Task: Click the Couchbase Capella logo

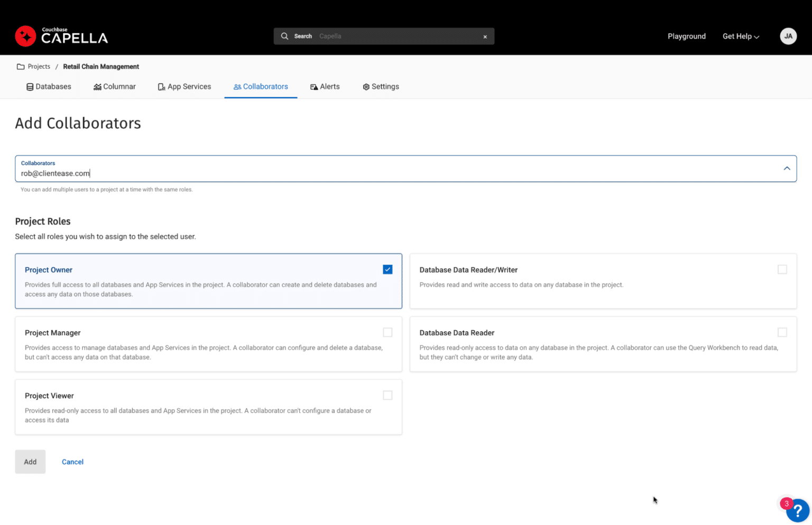Action: [61, 36]
